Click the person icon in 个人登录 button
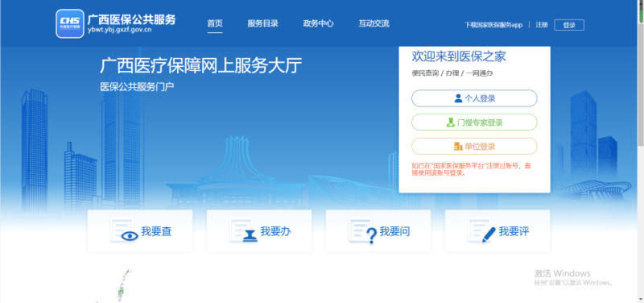 pyautogui.click(x=458, y=98)
